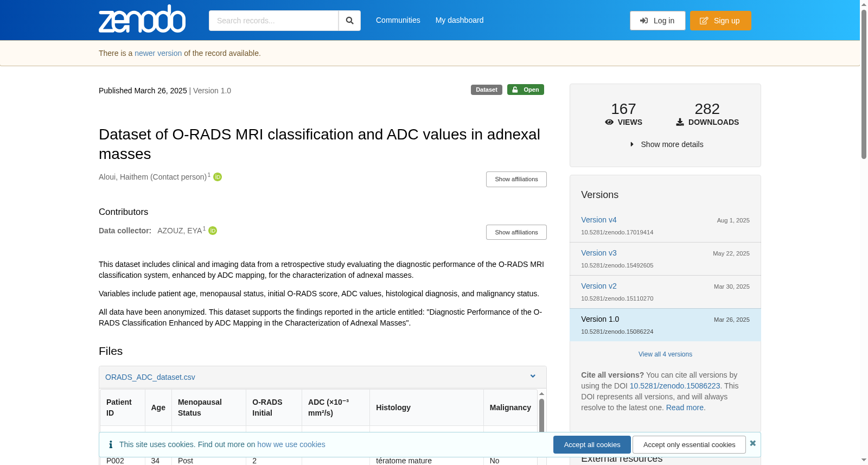This screenshot has height=465, width=868.
Task: Click the Log in button
Action: pyautogui.click(x=658, y=21)
